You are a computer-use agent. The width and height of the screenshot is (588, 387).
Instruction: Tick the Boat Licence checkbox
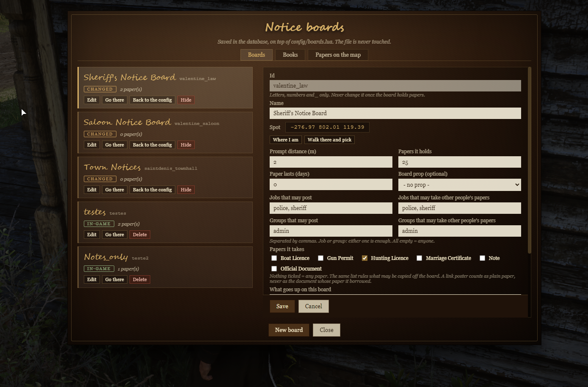274,258
